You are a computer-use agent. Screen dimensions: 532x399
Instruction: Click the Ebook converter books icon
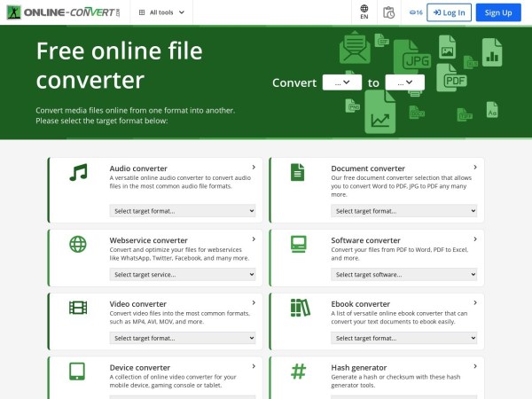299,309
